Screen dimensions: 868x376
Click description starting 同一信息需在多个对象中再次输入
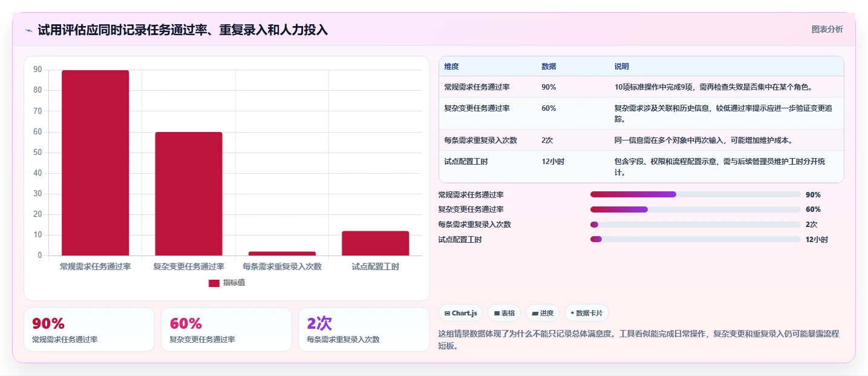point(703,140)
